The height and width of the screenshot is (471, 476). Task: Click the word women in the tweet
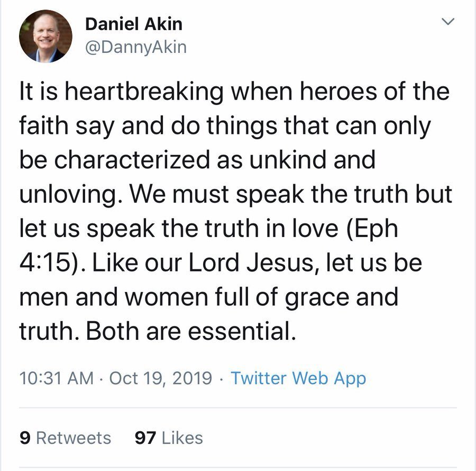[167, 297]
